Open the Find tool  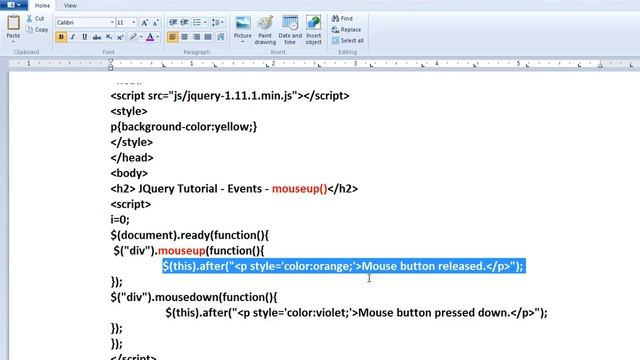pyautogui.click(x=342, y=18)
